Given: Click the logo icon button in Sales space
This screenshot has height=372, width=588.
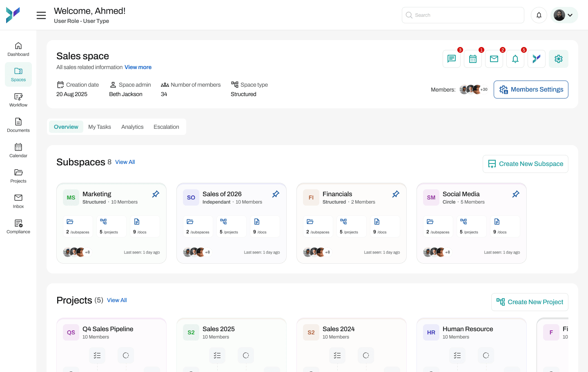Looking at the screenshot, I should click(537, 59).
